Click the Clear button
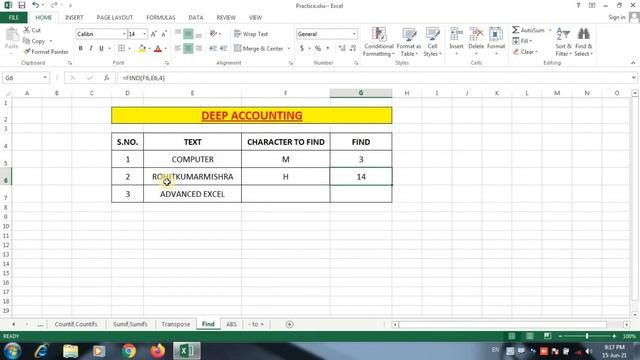The height and width of the screenshot is (360, 640). pyautogui.click(x=525, y=52)
